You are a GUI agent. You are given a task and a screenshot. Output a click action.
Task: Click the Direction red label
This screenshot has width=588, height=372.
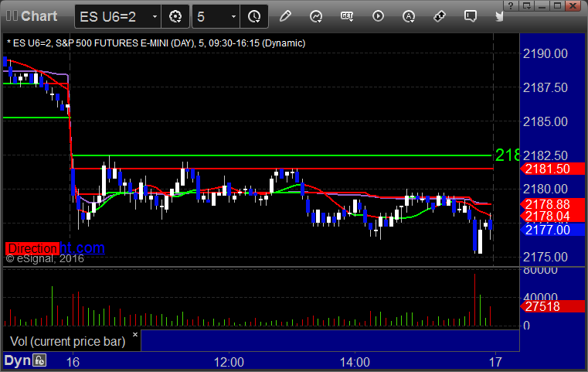click(x=32, y=248)
